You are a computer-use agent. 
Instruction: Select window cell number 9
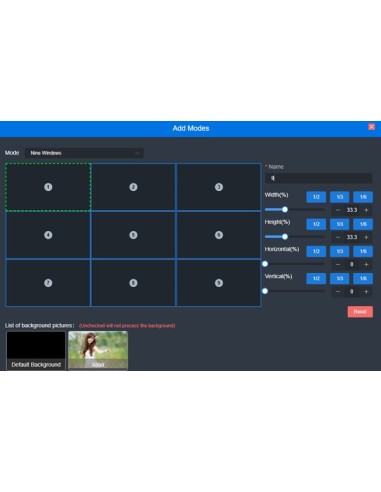[x=219, y=283]
